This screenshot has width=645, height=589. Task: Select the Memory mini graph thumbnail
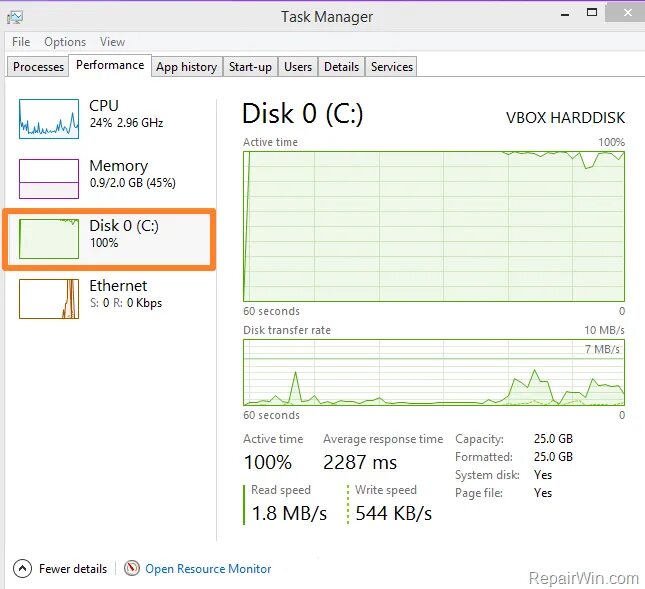(x=48, y=178)
